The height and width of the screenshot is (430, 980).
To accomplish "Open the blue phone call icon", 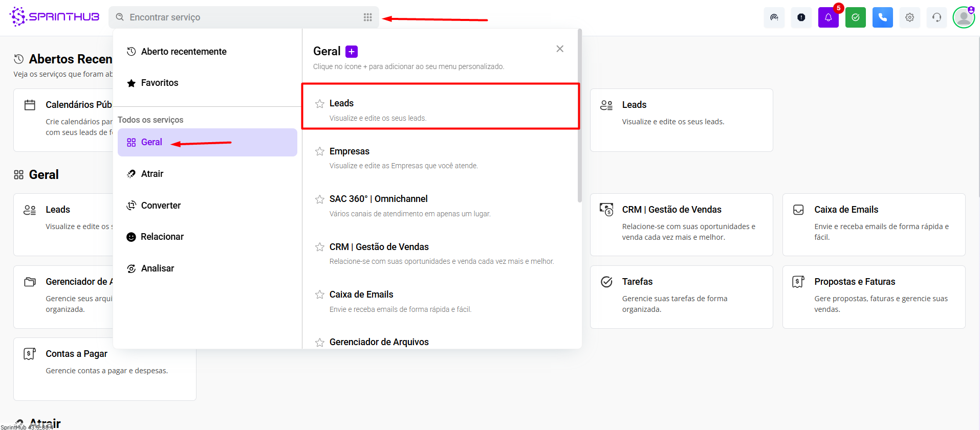I will [x=882, y=17].
